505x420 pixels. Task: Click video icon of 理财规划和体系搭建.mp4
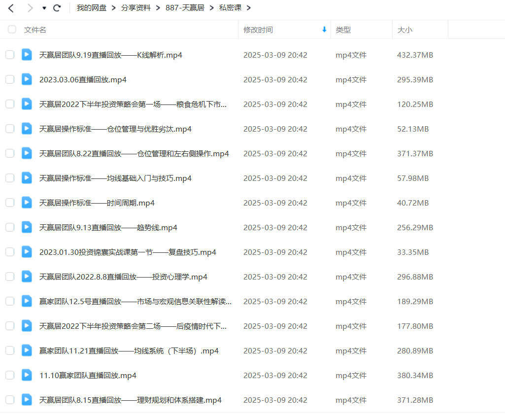[x=27, y=400]
